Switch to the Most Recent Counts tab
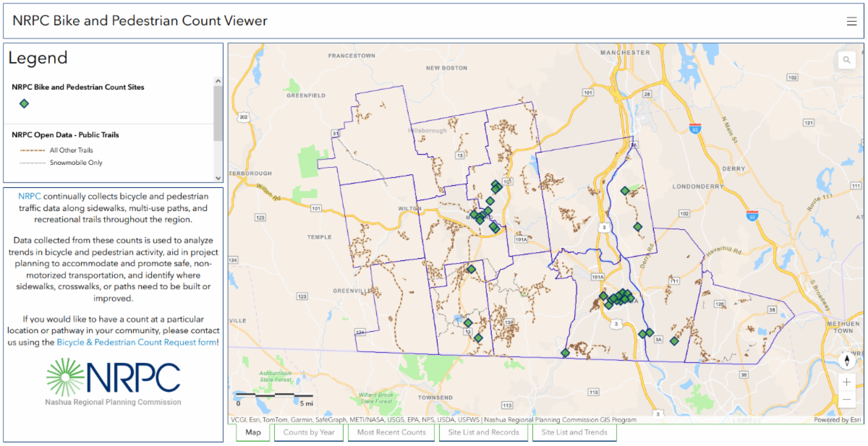This screenshot has width=868, height=446. (x=391, y=432)
